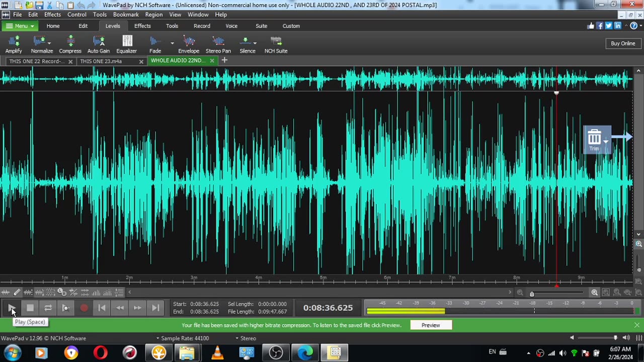Screen dimensions: 644x362
Task: Open the Bookmark menu
Action: 126,15
